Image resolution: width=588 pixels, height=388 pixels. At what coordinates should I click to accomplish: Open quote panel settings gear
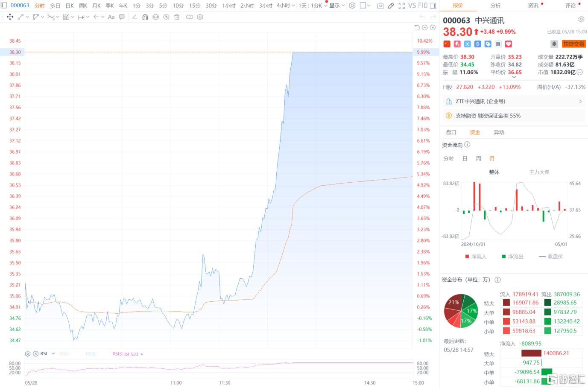581,20
